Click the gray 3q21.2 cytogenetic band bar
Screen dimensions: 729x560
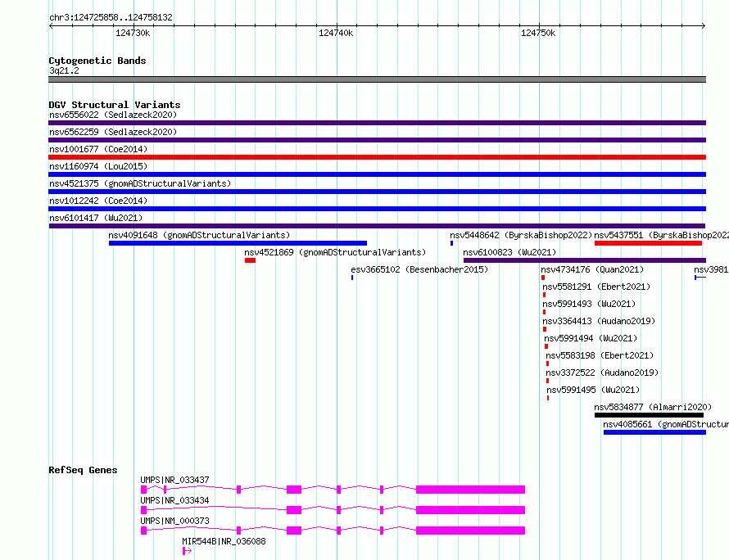(x=377, y=79)
